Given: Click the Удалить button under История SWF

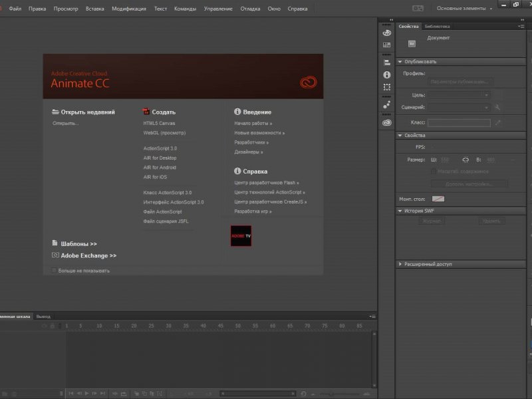Looking at the screenshot, I should point(491,221).
